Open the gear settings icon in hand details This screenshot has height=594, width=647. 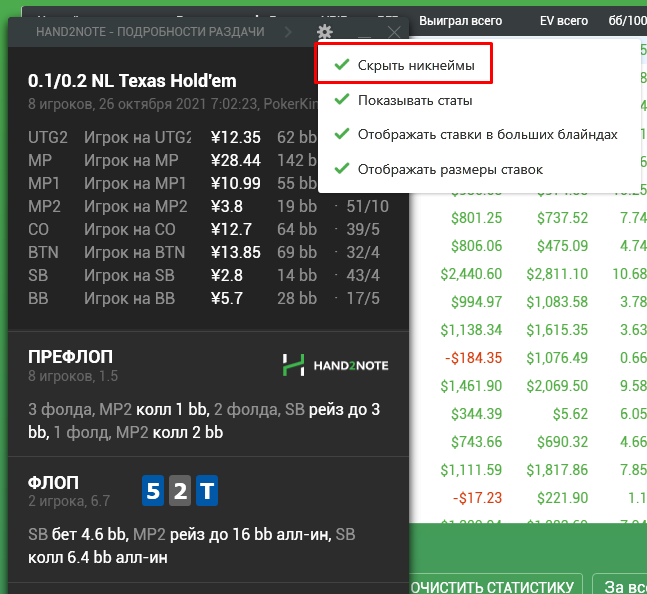point(325,32)
